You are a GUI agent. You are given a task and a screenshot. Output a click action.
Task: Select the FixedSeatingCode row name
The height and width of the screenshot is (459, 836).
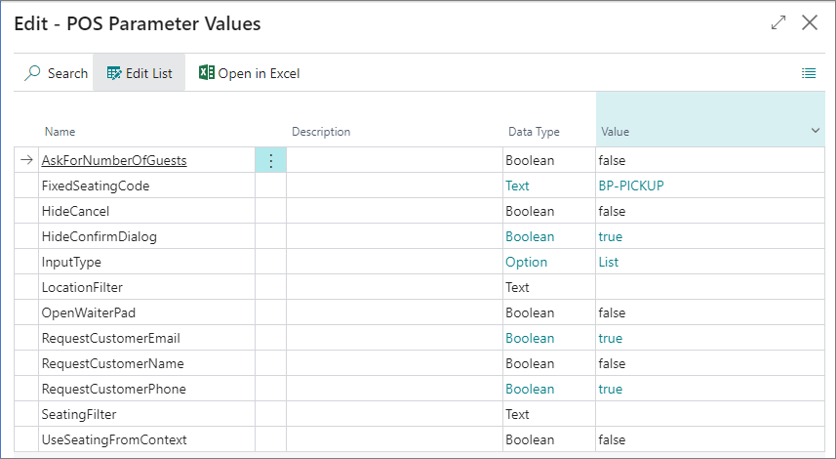[x=95, y=186]
